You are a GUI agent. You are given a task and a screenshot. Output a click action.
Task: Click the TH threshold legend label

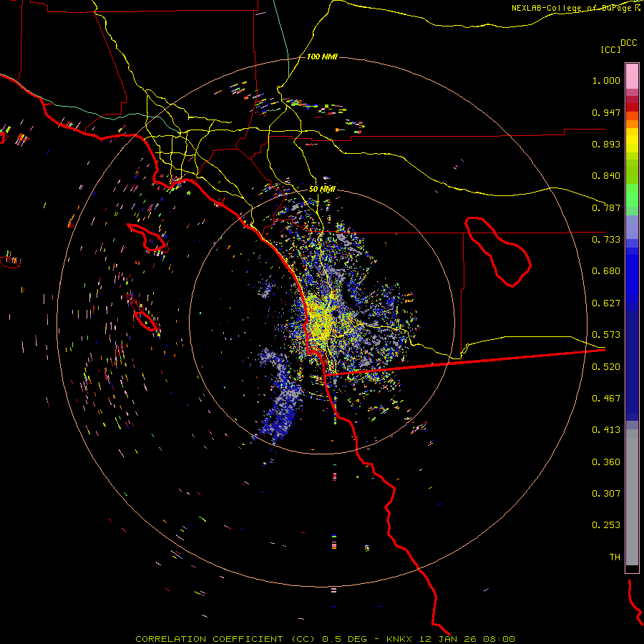(615, 557)
